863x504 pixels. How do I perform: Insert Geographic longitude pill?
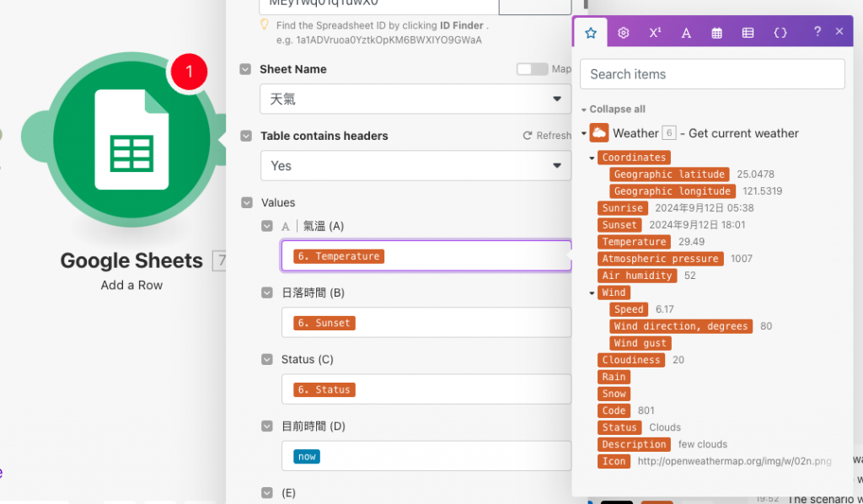[672, 191]
